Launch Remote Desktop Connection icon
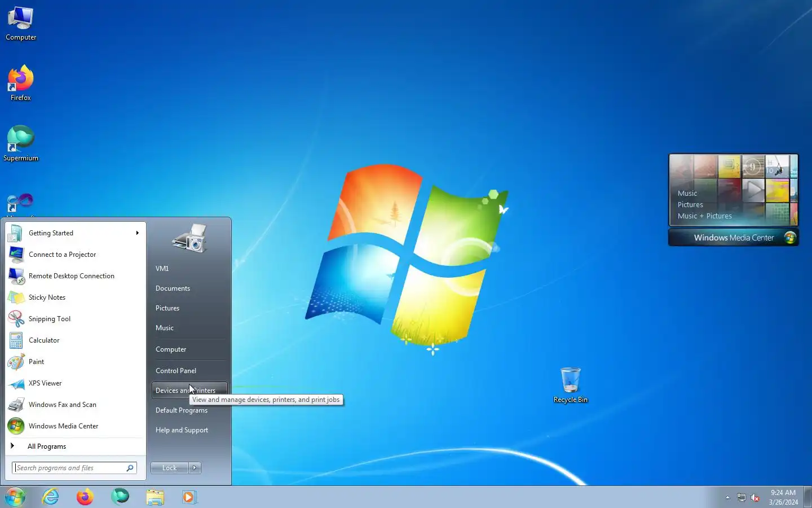This screenshot has height=508, width=812. [x=16, y=276]
